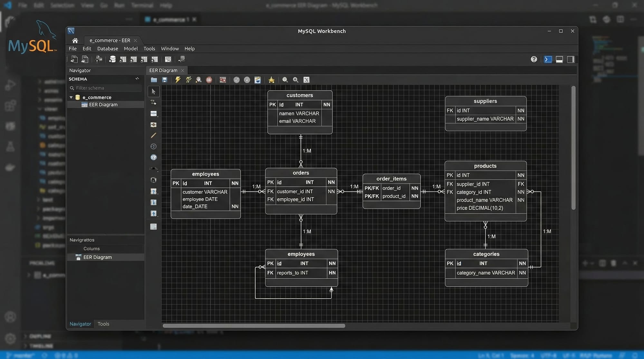Screen dimensions: 644x359
Task: Select the pencil line drawing tool
Action: [x=154, y=135]
